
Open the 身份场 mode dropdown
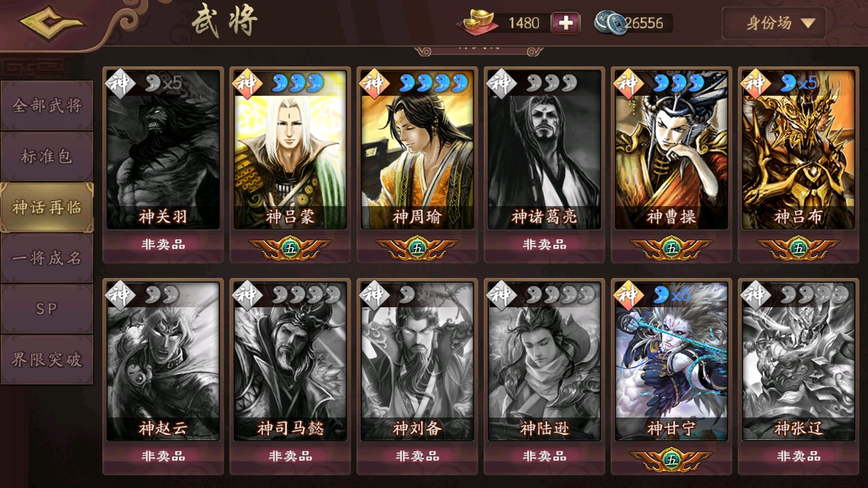774,23
